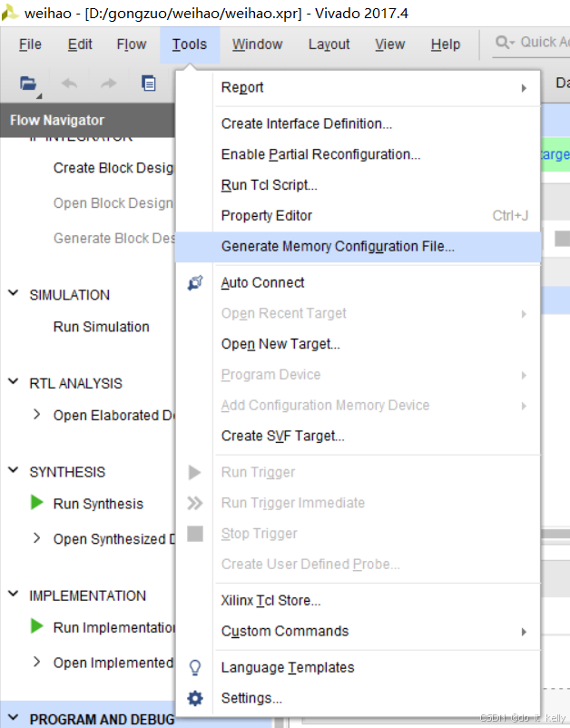Click Generate Block Design in navigator
The width and height of the screenshot is (570, 728).
[114, 239]
